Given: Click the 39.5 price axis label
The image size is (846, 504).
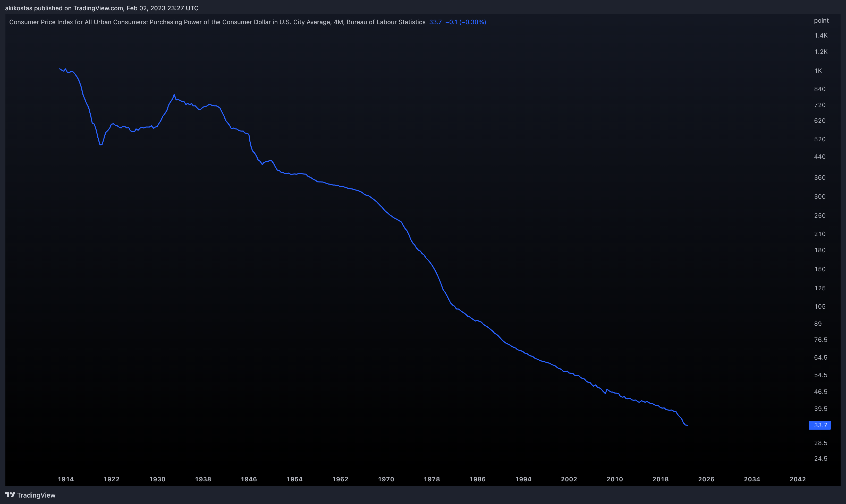Looking at the screenshot, I should [x=820, y=409].
